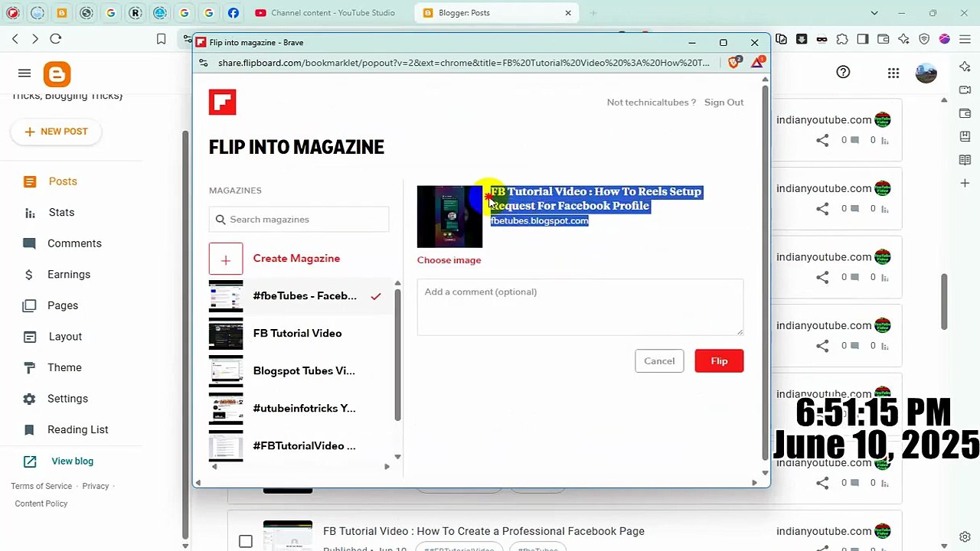Open Blogger help question mark icon

(843, 72)
